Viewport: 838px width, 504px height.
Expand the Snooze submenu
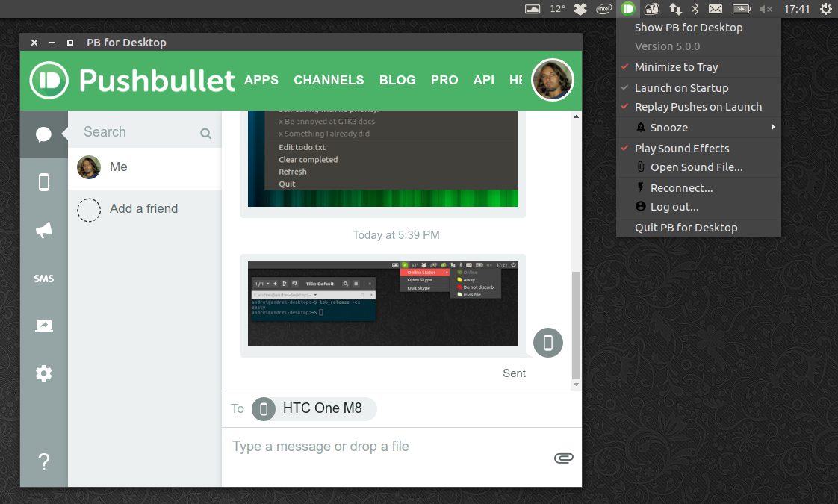click(698, 127)
